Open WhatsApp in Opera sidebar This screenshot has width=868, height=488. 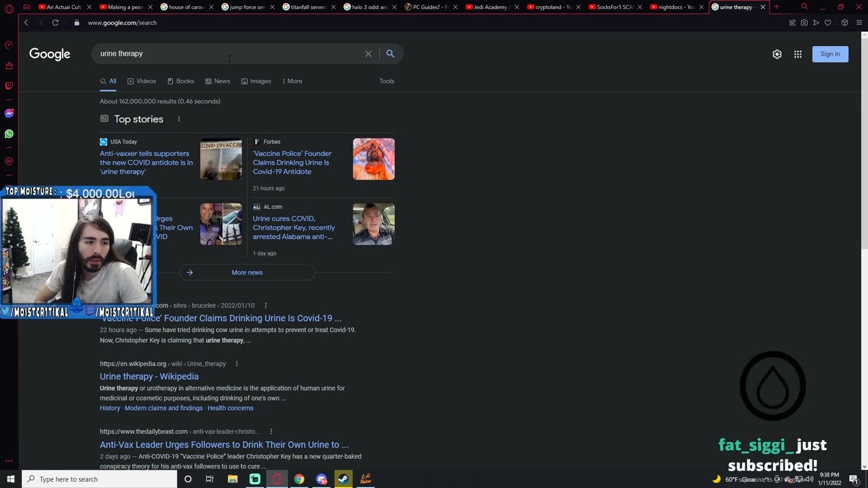pos(9,134)
